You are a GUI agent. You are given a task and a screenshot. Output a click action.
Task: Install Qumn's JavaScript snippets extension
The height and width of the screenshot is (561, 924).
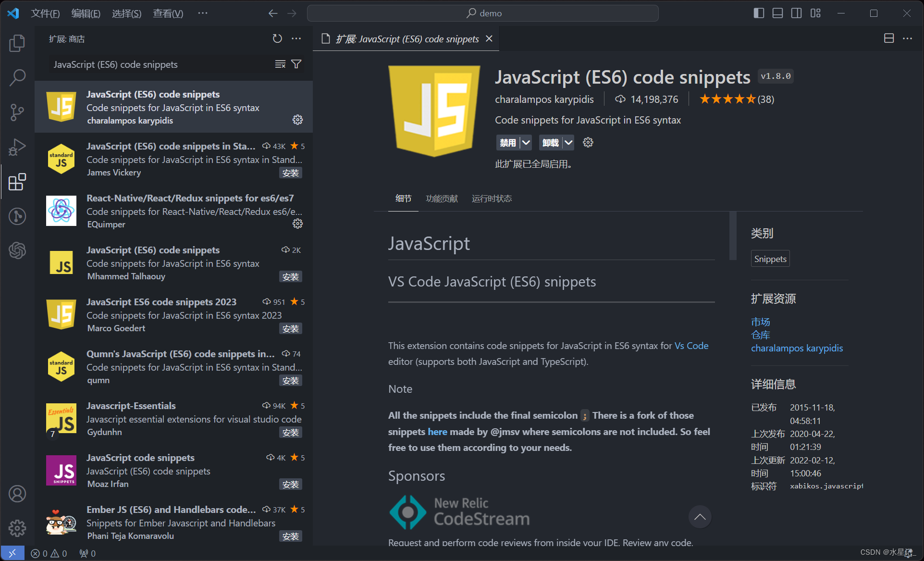[x=291, y=381]
